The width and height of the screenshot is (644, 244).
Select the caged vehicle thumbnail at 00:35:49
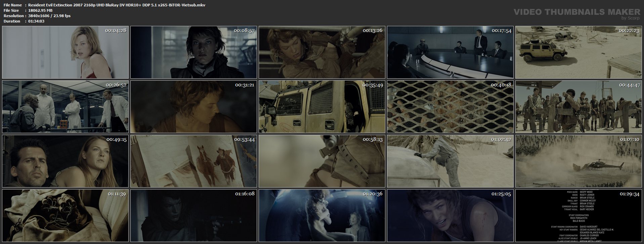point(322,107)
